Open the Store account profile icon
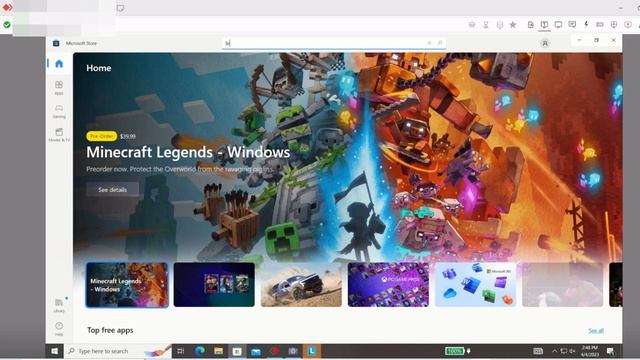The width and height of the screenshot is (640, 360). (545, 43)
